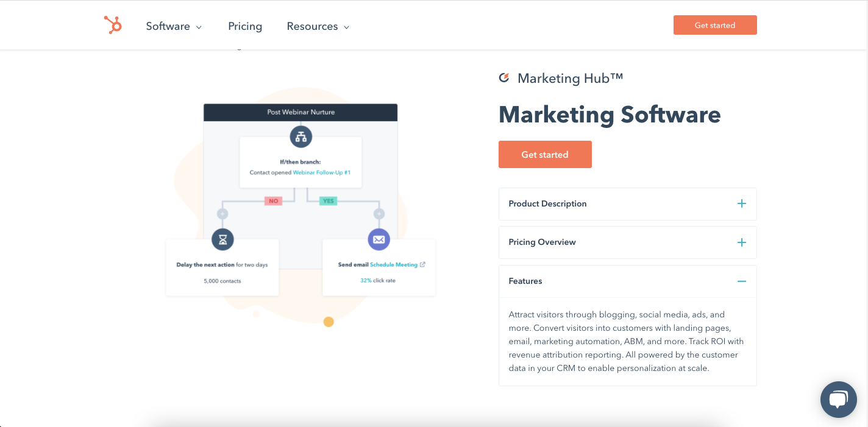Open the chat widget in the corner
This screenshot has height=427, width=868.
[x=838, y=399]
